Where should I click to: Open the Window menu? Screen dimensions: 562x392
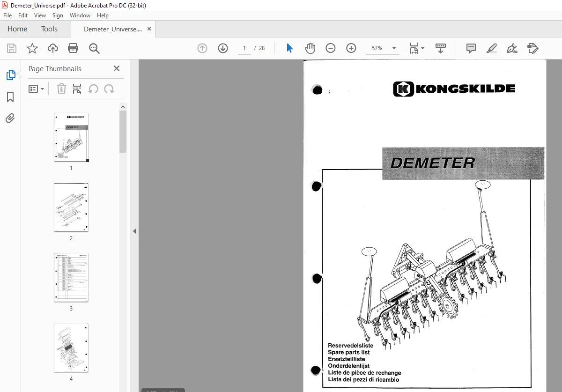pyautogui.click(x=80, y=15)
